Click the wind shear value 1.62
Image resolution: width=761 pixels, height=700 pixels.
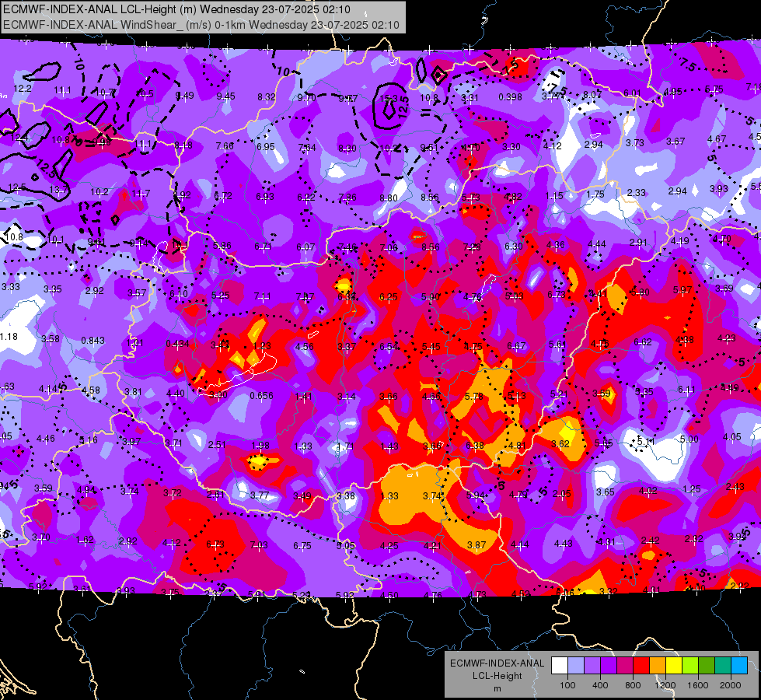point(85,540)
